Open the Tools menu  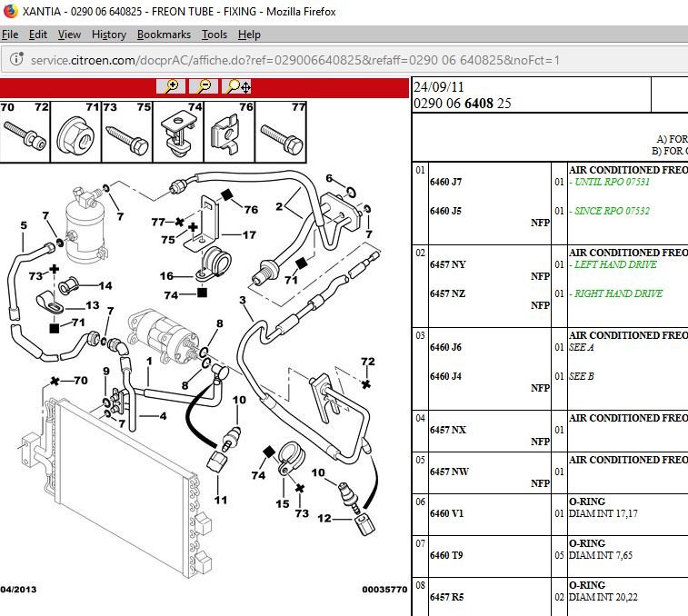coord(214,35)
